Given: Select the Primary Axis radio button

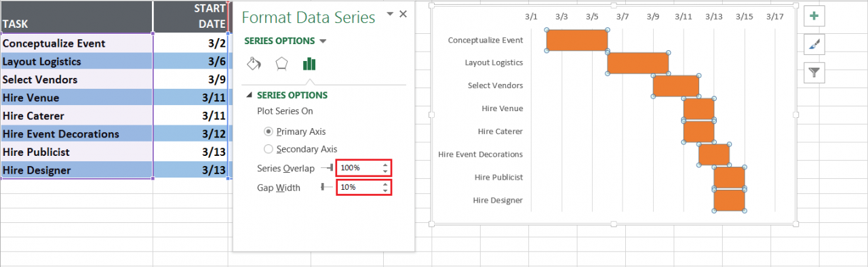Looking at the screenshot, I should point(269,131).
